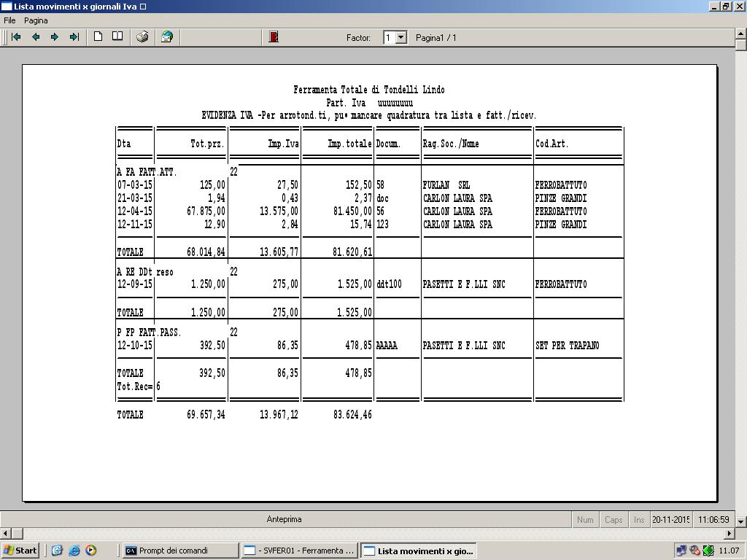Click PASETTI E F.LLI SNC in ddt100 row
The image size is (747, 560).
point(463,284)
